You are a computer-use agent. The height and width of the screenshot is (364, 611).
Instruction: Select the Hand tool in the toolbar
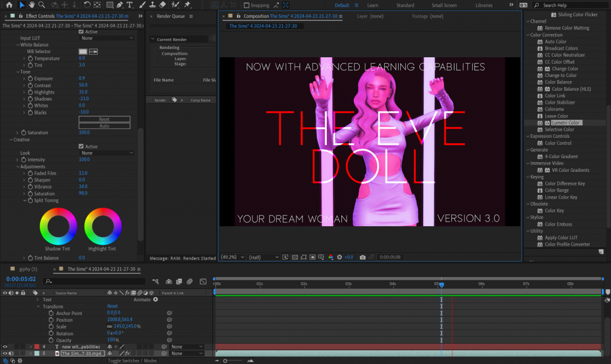tap(31, 5)
